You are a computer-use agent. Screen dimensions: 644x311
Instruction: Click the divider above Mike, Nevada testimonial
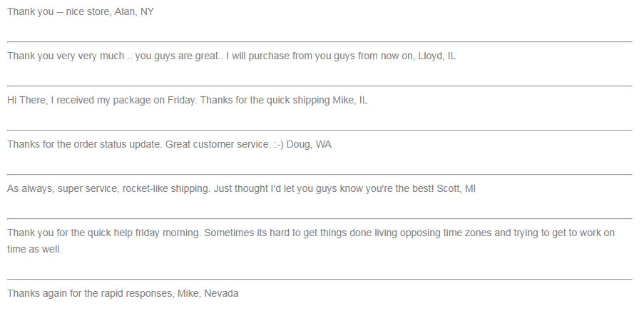[x=320, y=280]
